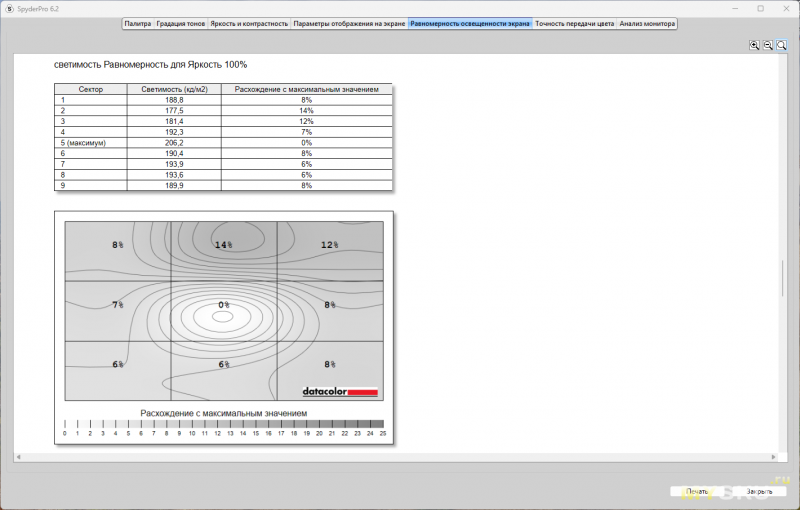This screenshot has width=800, height=510.
Task: Click the SpyderPro app icon in title bar
Action: [x=8, y=7]
